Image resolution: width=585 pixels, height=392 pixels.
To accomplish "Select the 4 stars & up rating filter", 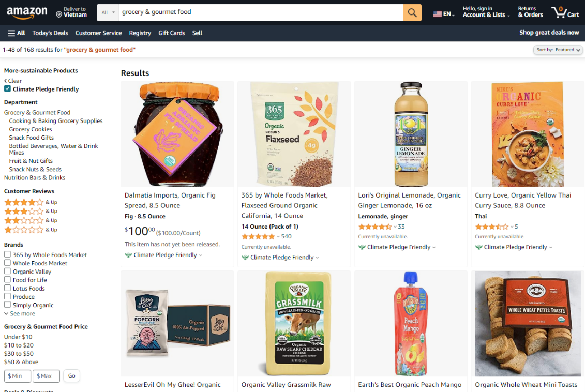I will coord(24,202).
